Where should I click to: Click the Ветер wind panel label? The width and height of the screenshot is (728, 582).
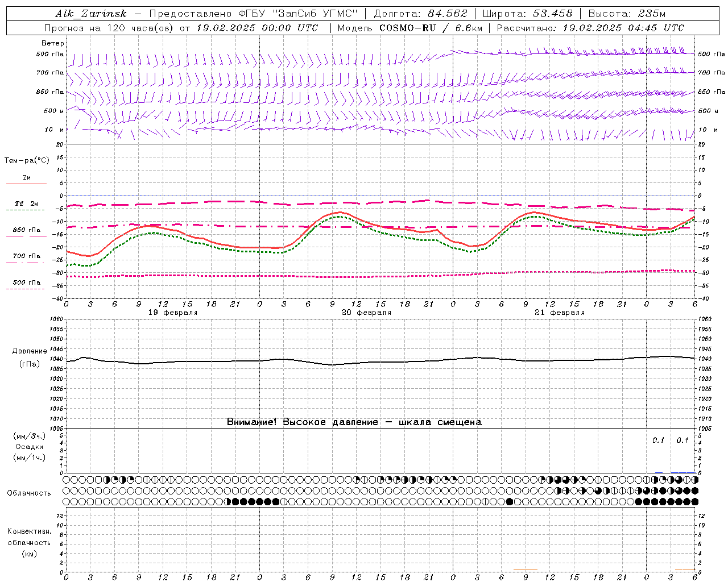click(x=53, y=43)
